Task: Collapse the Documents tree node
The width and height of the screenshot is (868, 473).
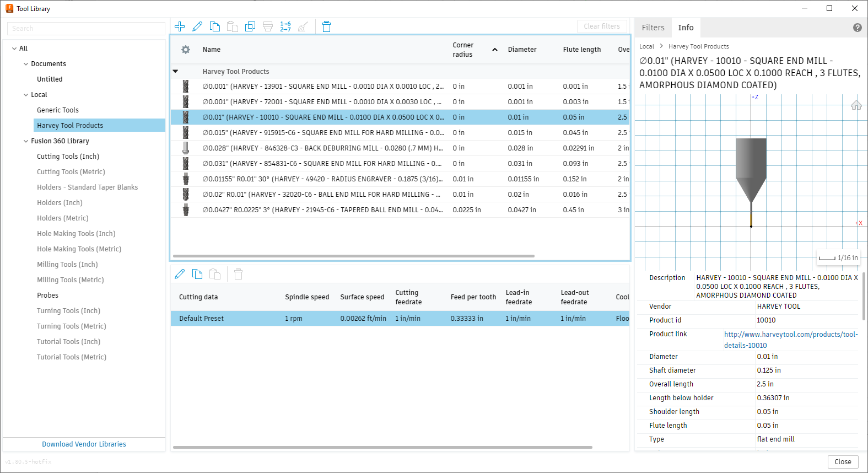Action: [x=26, y=64]
